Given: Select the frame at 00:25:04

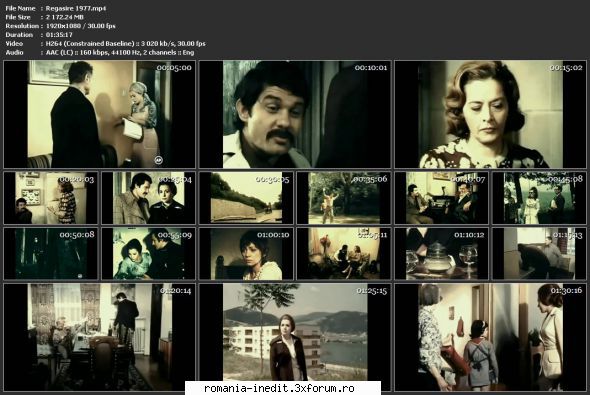Looking at the screenshot, I should pyautogui.click(x=149, y=198).
